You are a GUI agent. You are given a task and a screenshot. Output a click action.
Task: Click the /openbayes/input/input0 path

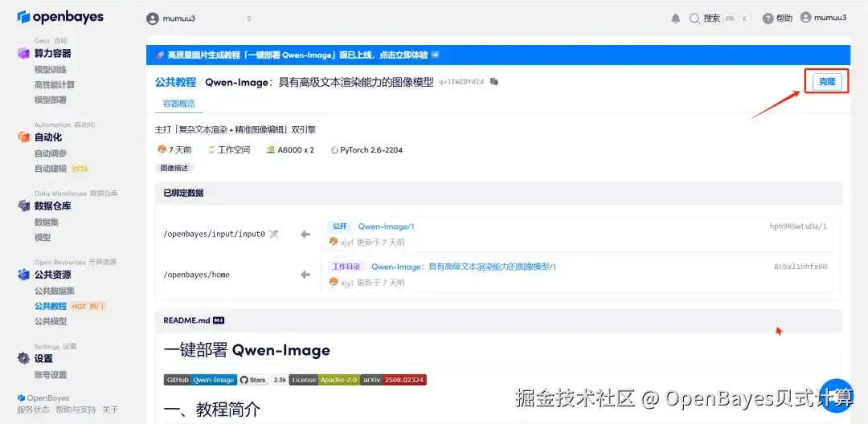[215, 234]
